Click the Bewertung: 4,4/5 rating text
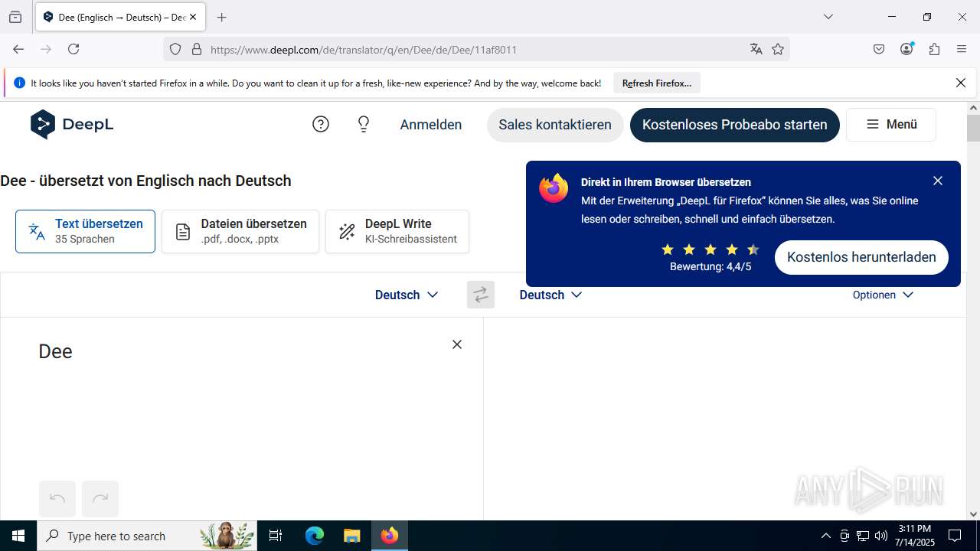Image resolution: width=980 pixels, height=551 pixels. pos(710,266)
